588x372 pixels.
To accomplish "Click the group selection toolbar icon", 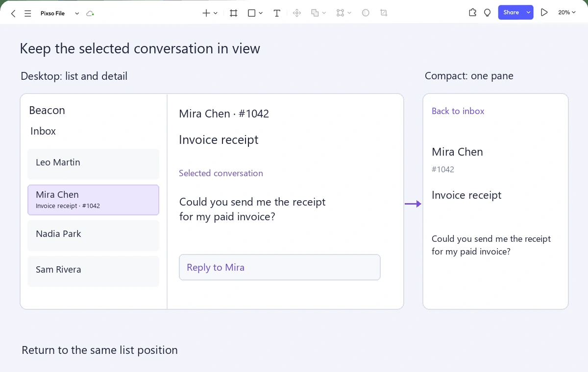I will click(340, 13).
